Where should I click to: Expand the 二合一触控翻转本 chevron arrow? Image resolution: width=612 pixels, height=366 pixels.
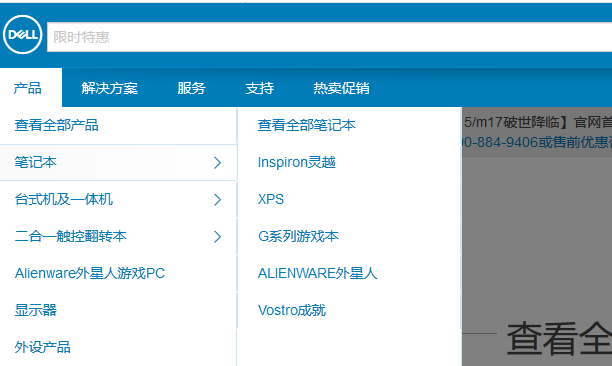(x=217, y=236)
